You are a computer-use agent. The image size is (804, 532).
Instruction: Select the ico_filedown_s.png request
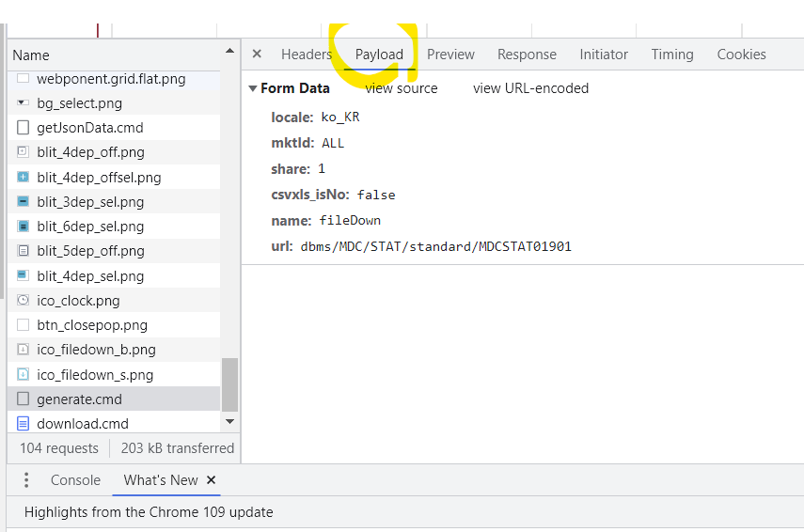click(114, 375)
